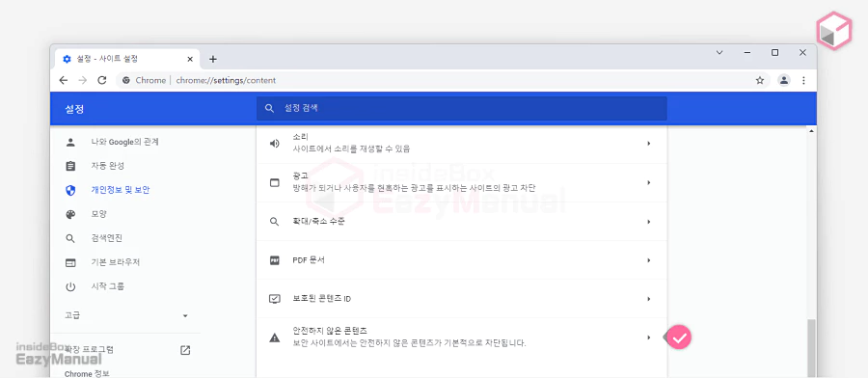Open 시작 그룹 settings section
The height and width of the screenshot is (378, 868).
click(x=108, y=286)
